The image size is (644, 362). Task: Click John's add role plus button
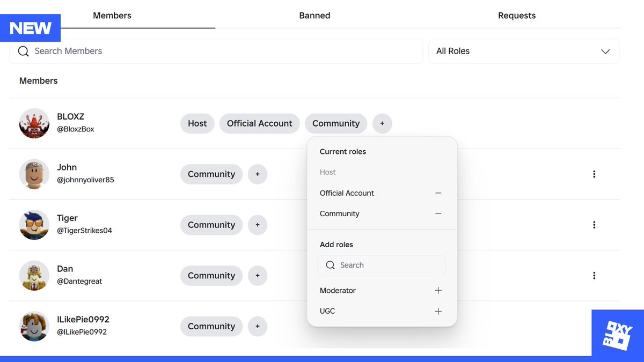tap(258, 174)
